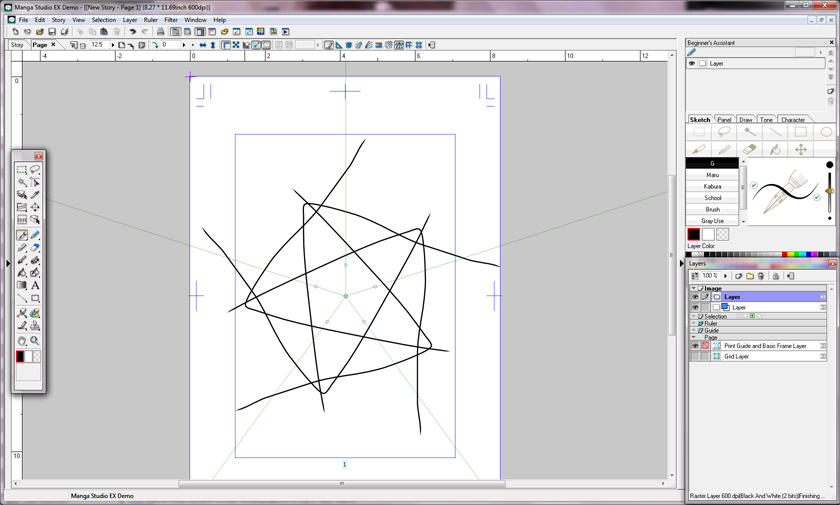Choose the eraser icon in Beginner's Assistant
The height and width of the screenshot is (505, 840).
(x=749, y=149)
